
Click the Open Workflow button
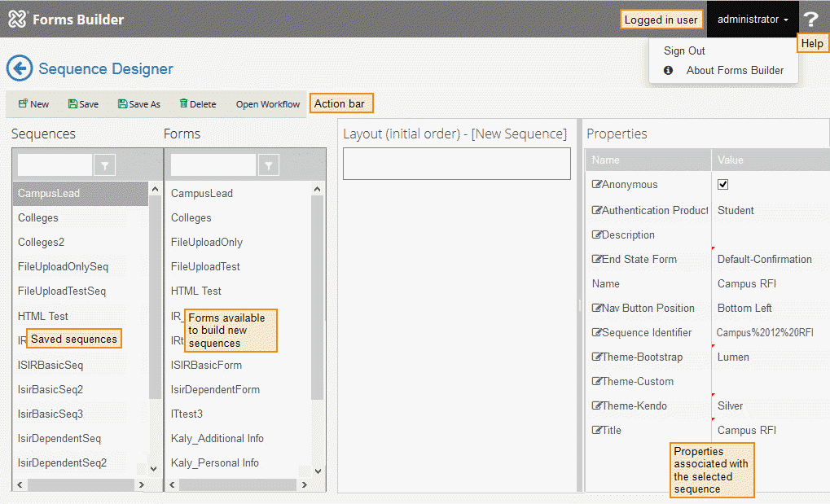pos(267,103)
